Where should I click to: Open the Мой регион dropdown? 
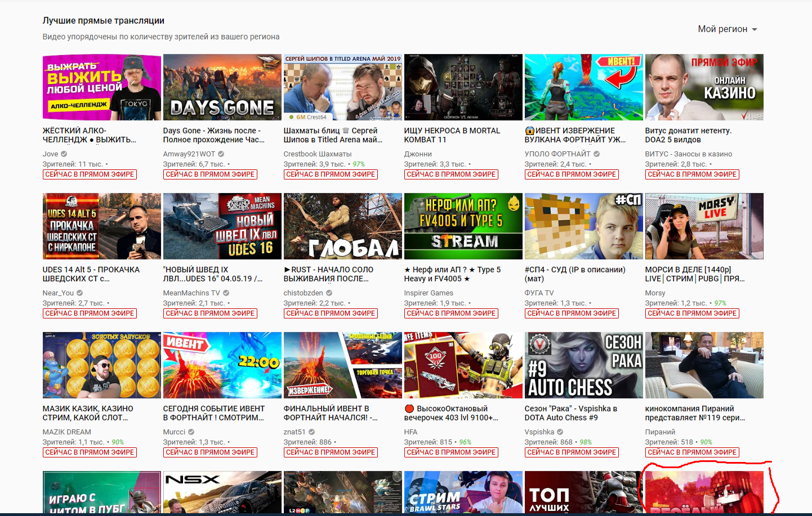(727, 29)
